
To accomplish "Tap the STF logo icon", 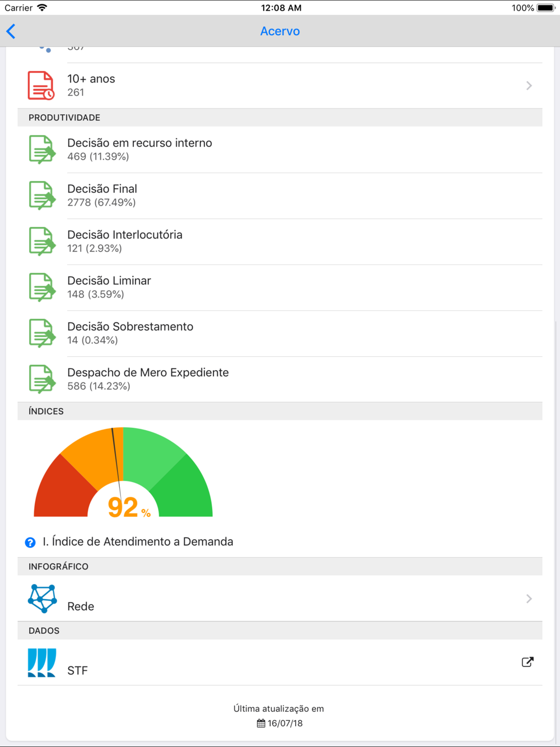I will point(42,662).
